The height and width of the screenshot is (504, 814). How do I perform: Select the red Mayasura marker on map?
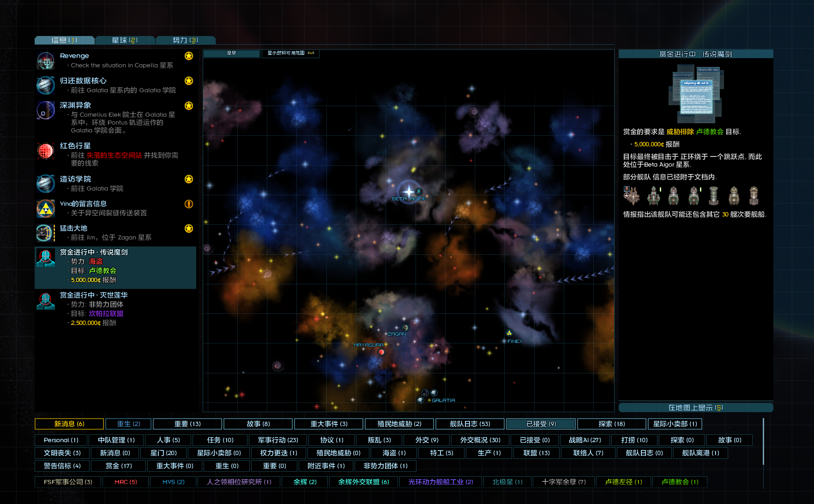381,352
